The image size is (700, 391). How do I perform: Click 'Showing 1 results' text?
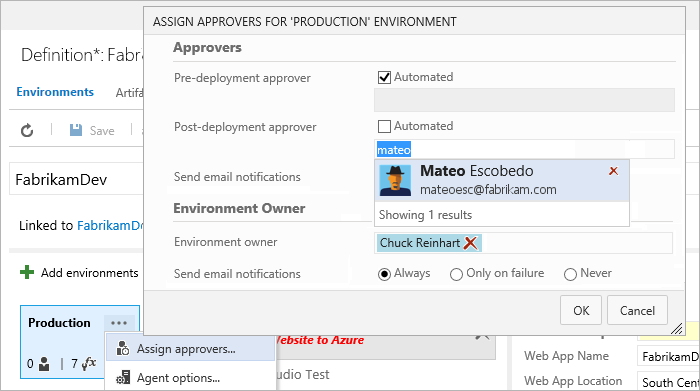[425, 215]
